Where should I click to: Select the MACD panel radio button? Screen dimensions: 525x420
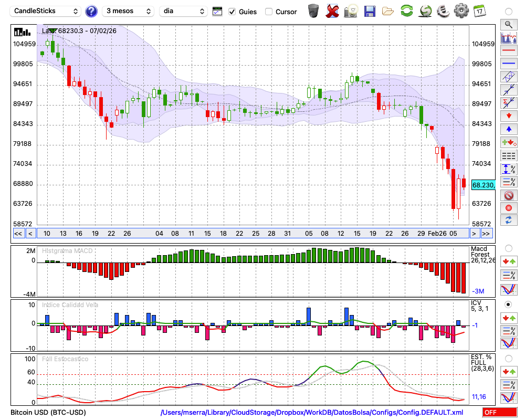[509, 248]
